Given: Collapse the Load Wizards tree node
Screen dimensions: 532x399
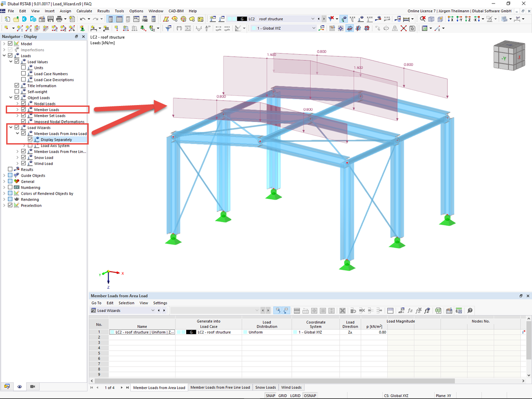Looking at the screenshot, I should point(11,128).
